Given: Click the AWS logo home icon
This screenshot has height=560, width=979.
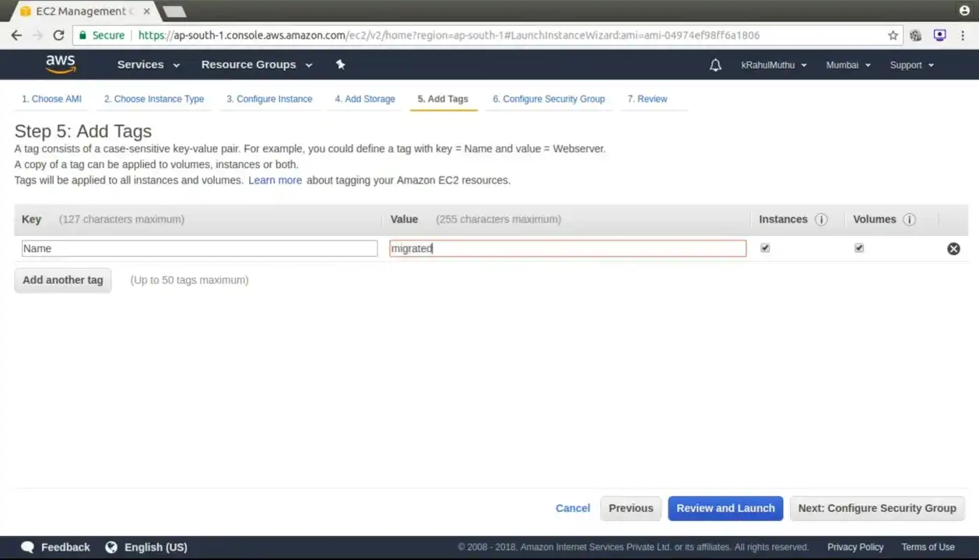Looking at the screenshot, I should point(60,65).
